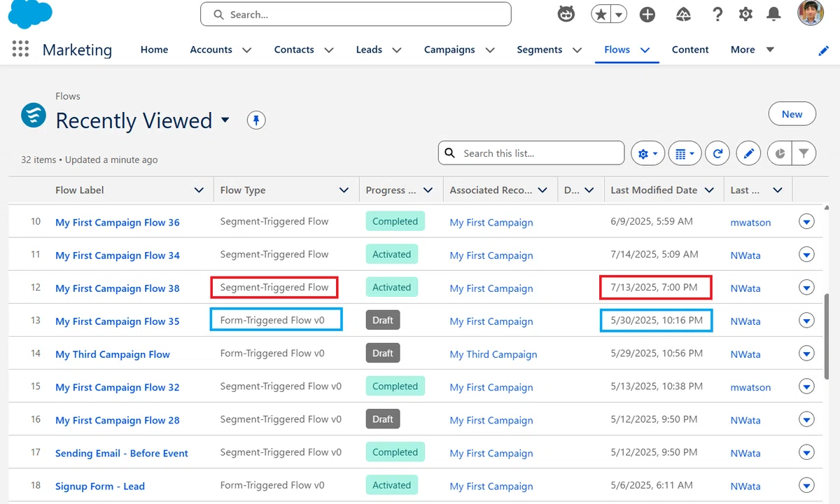Pin the Recently Viewed list view
Image resolution: width=840 pixels, height=504 pixels.
point(256,120)
